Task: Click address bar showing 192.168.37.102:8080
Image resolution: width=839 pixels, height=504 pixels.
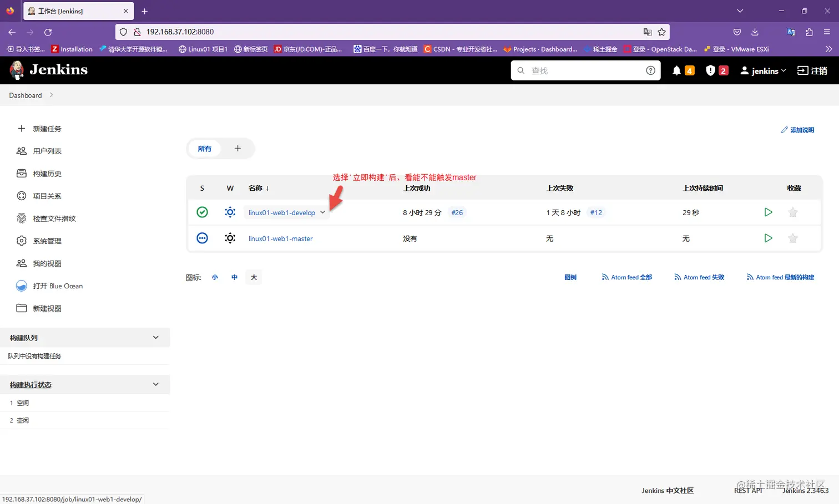Action: [391, 32]
